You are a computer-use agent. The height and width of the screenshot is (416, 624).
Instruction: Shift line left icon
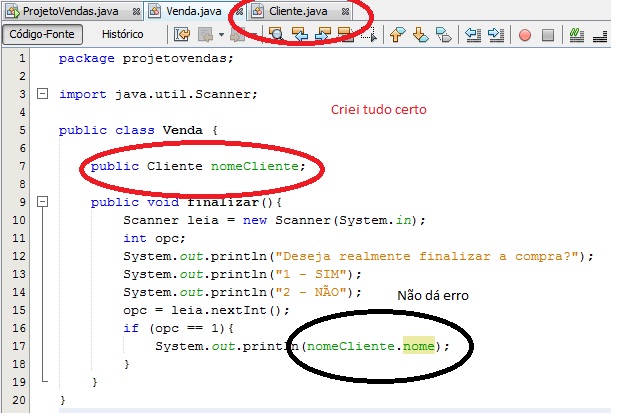[473, 35]
